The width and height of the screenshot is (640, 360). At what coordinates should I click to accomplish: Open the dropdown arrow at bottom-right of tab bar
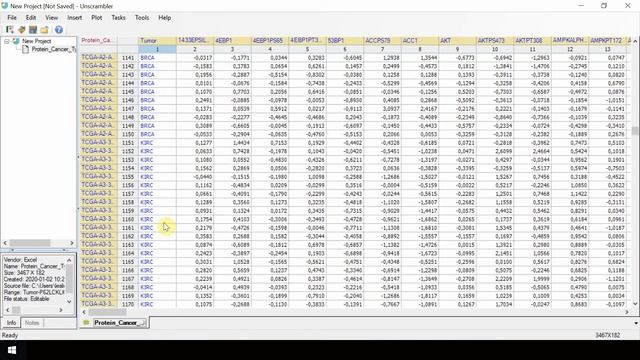pyautogui.click(x=636, y=323)
